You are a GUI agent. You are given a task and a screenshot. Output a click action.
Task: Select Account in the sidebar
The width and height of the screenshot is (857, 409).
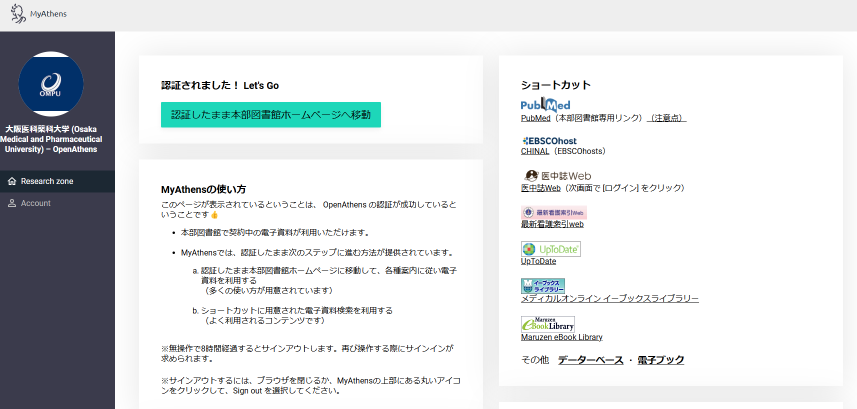pos(57,203)
